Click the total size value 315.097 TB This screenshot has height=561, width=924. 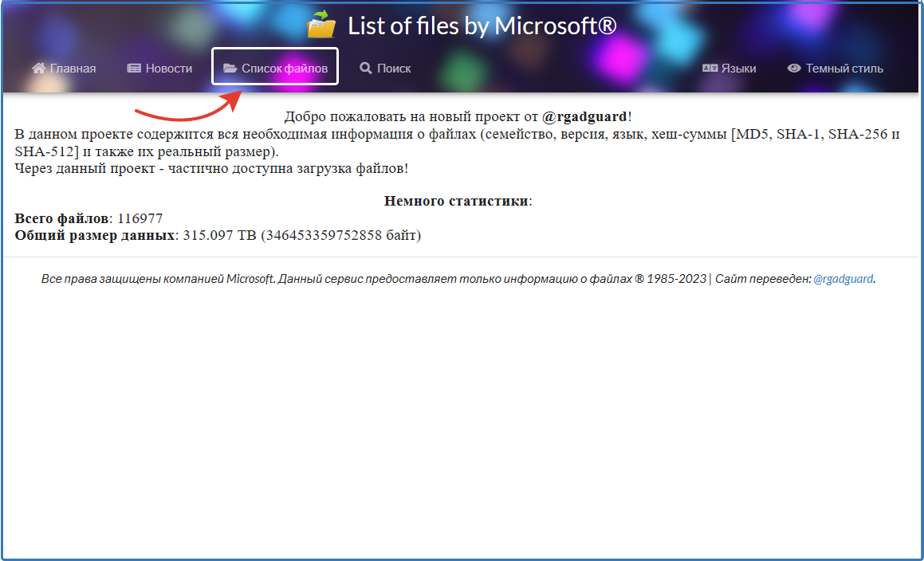point(220,236)
